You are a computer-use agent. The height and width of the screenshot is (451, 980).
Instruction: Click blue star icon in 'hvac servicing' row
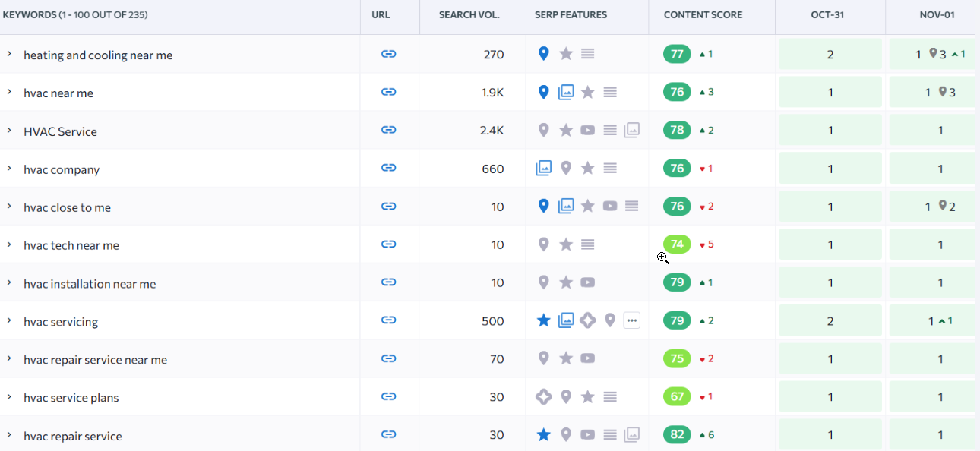(543, 320)
